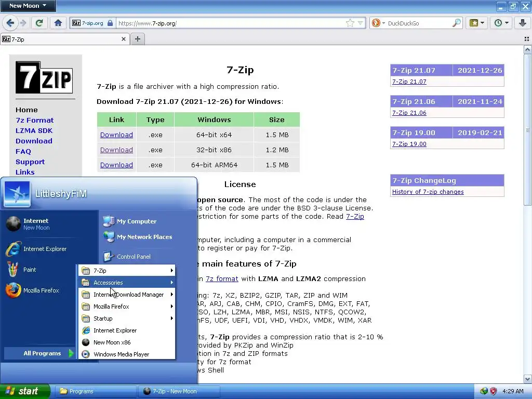Open the 7z format link in features

[222, 279]
